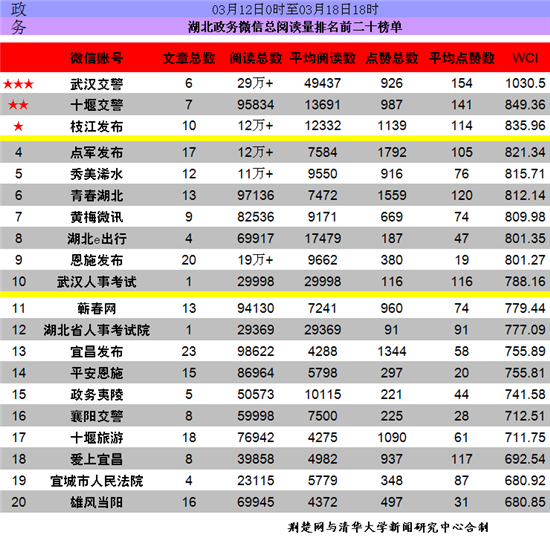The width and height of the screenshot is (550, 540).
Task: Click WCI value 821.34
Action: [525, 152]
